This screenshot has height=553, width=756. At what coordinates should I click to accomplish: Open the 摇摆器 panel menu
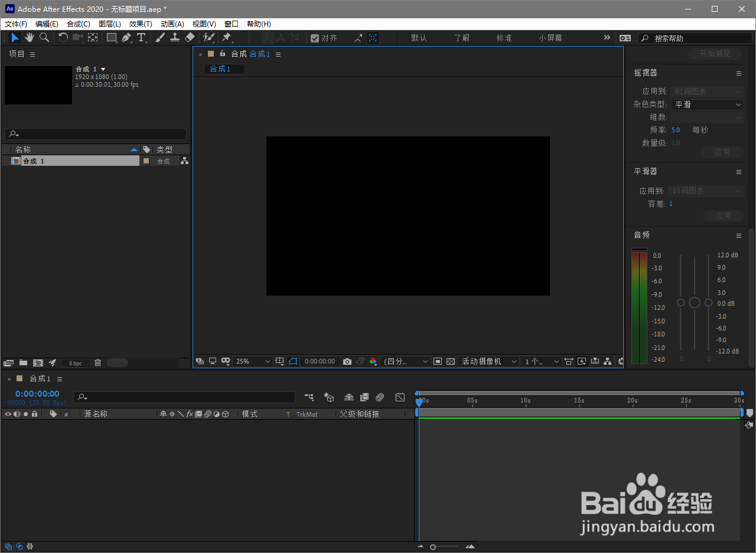point(738,73)
